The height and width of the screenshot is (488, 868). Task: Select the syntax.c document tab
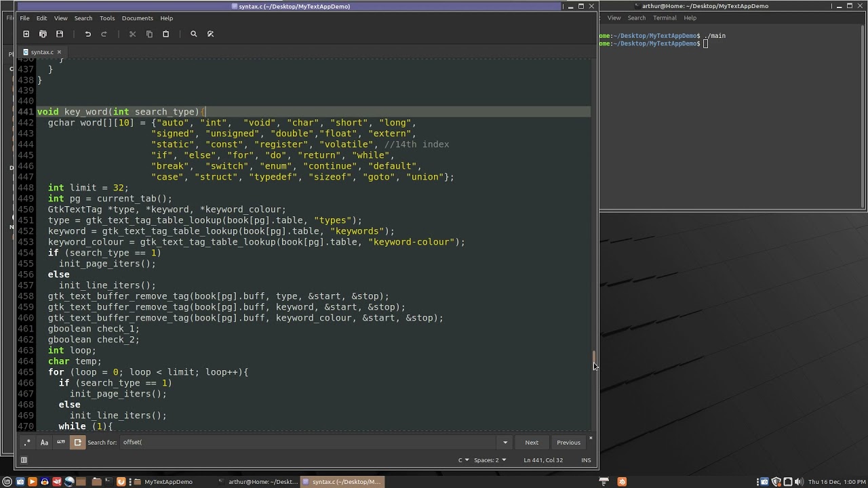pos(42,52)
